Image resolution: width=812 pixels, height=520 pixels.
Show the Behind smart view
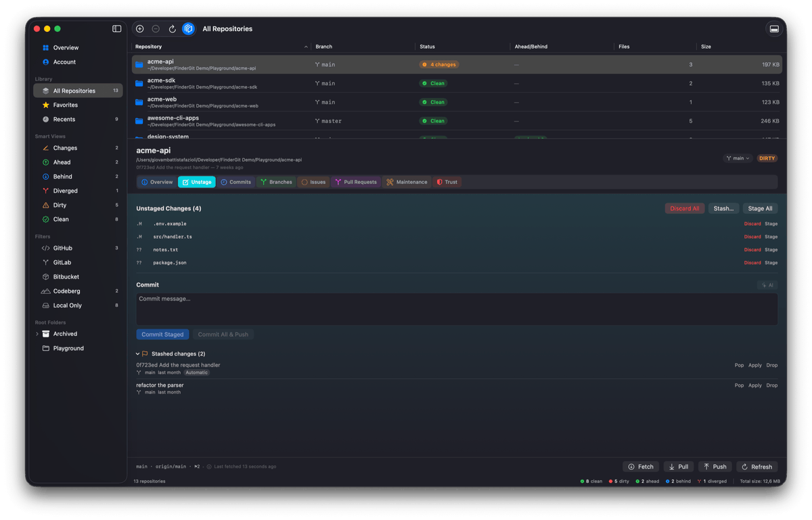[78, 176]
